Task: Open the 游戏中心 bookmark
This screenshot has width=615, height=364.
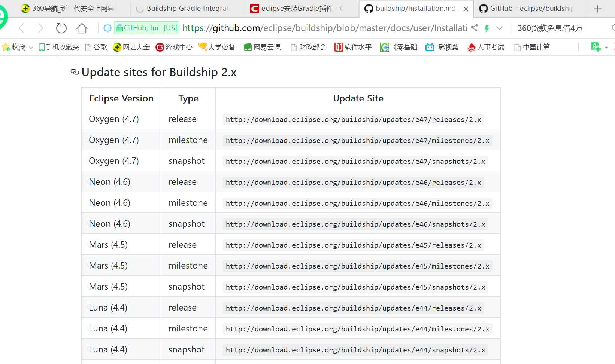Action: click(174, 47)
